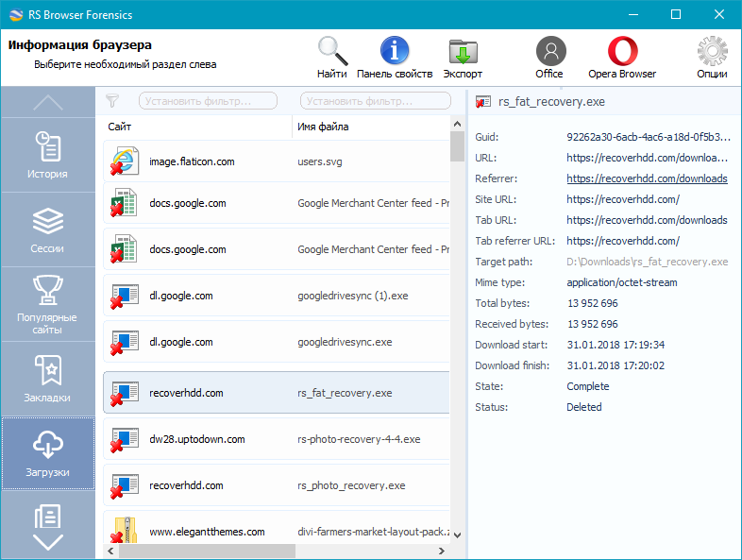Focus the Сайт filter field
742x560 pixels.
pos(208,101)
